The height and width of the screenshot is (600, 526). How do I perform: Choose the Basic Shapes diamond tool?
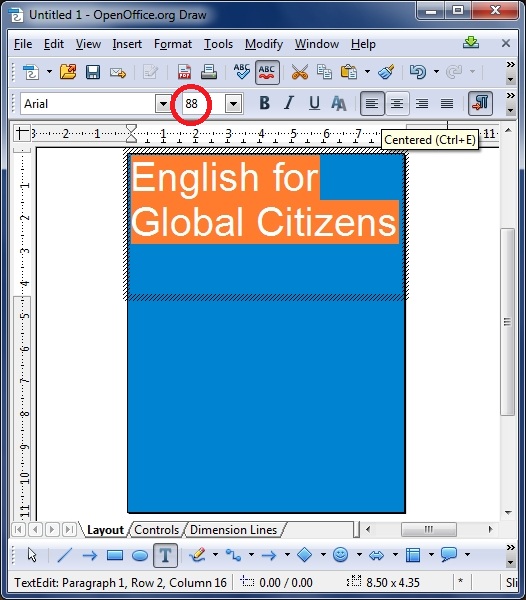point(305,555)
